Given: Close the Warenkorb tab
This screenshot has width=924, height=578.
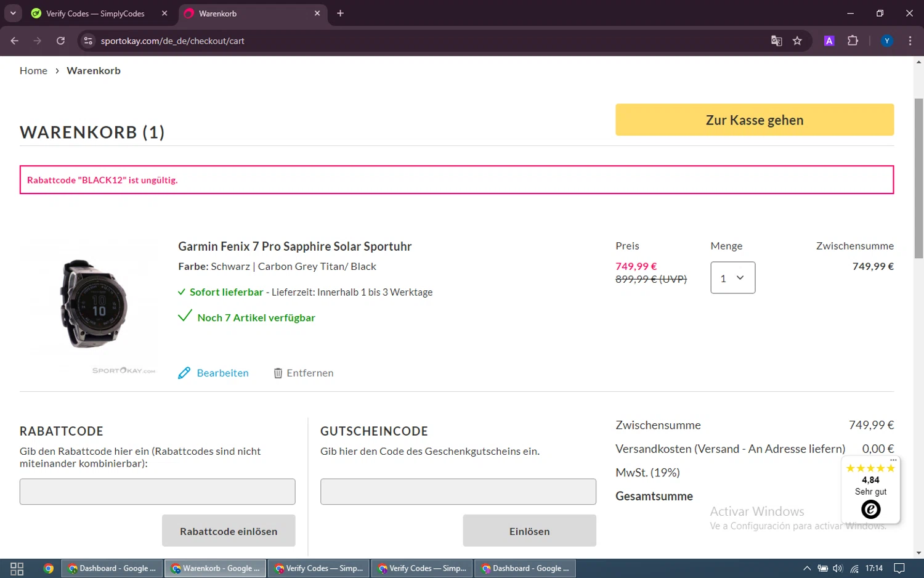Looking at the screenshot, I should (x=317, y=13).
